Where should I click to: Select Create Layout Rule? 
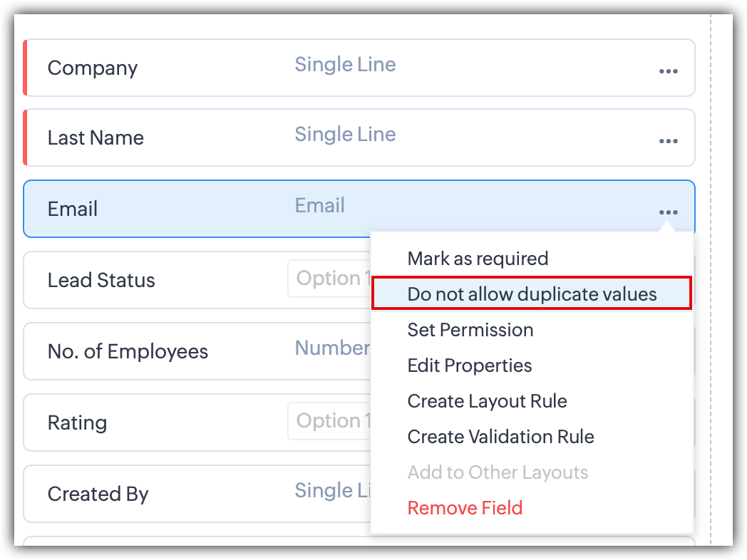click(x=487, y=401)
